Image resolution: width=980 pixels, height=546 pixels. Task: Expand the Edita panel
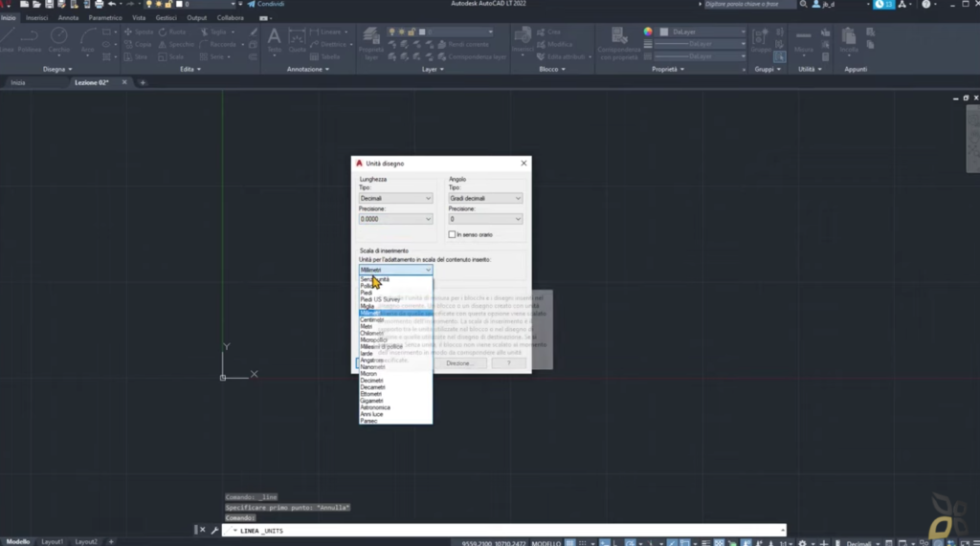click(x=190, y=70)
